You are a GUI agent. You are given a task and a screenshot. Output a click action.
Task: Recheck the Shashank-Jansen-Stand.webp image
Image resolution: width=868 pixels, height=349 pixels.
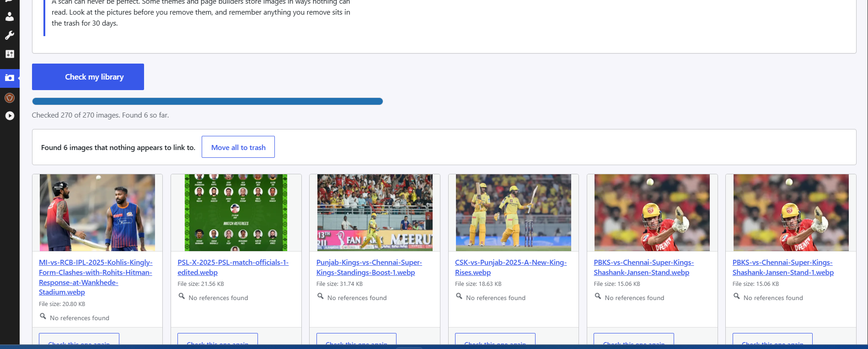coord(634,339)
